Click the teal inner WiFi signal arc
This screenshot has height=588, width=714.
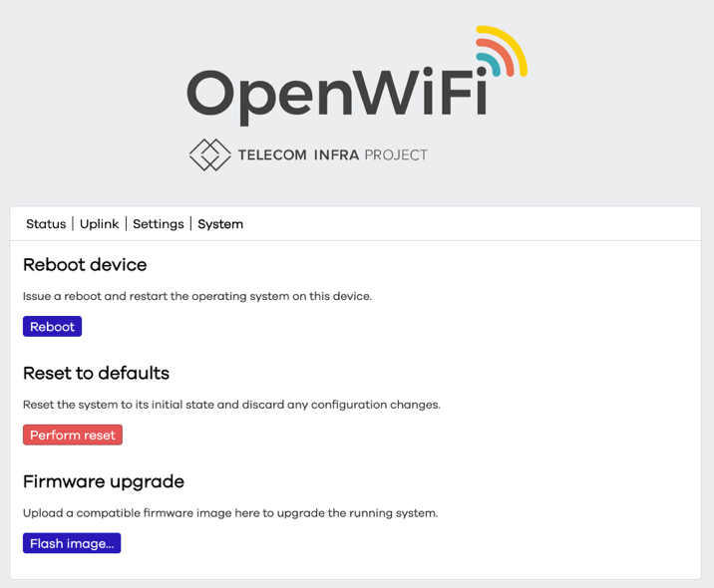(491, 62)
